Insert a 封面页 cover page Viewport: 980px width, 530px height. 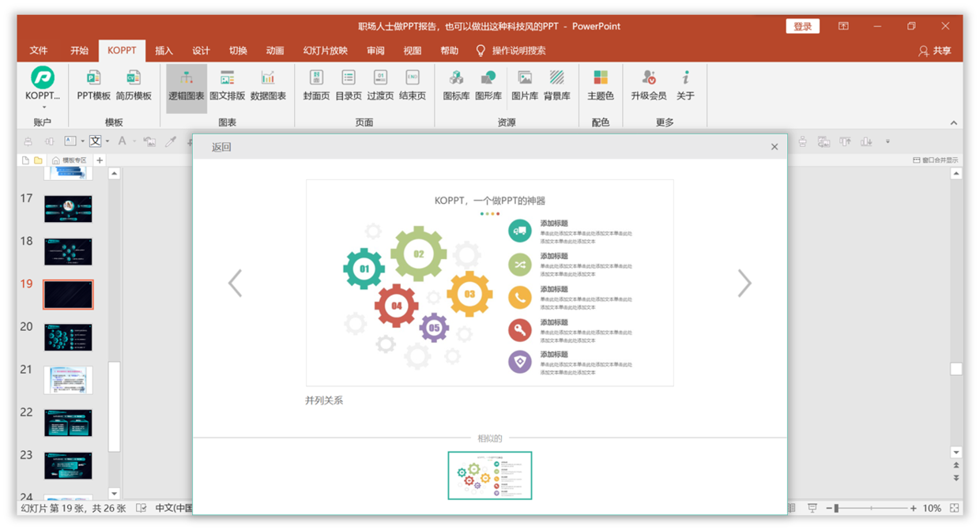pyautogui.click(x=316, y=85)
